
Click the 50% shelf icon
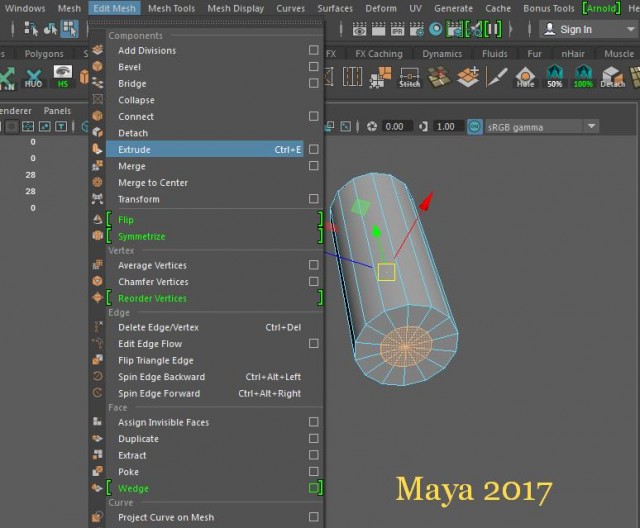tap(554, 77)
